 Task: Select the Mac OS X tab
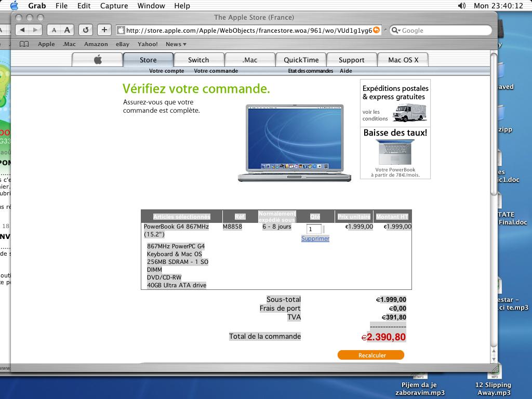(403, 60)
